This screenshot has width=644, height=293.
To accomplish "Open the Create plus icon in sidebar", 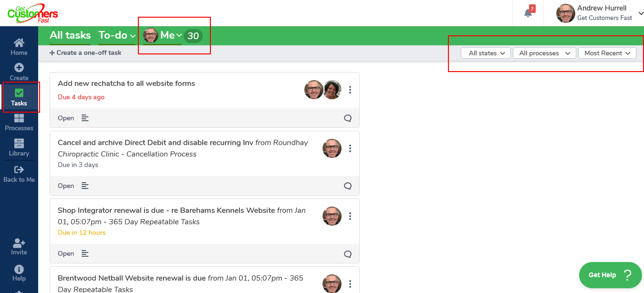I will coord(19,68).
